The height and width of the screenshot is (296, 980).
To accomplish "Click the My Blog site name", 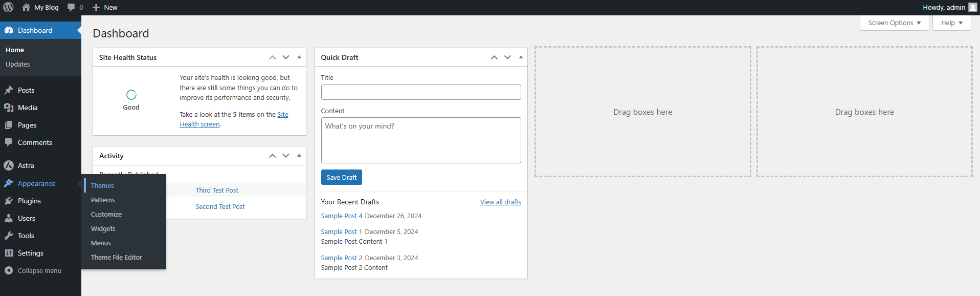I will click(x=47, y=7).
